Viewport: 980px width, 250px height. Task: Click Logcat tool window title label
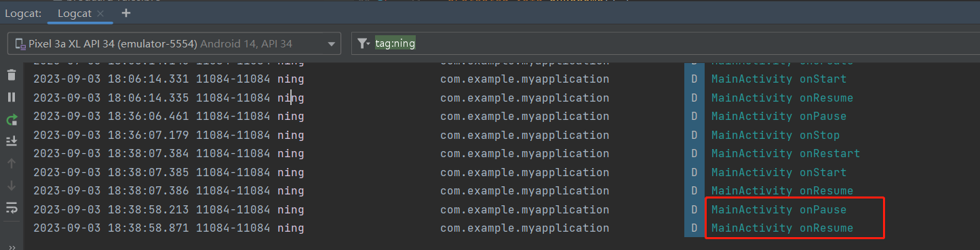(24, 14)
